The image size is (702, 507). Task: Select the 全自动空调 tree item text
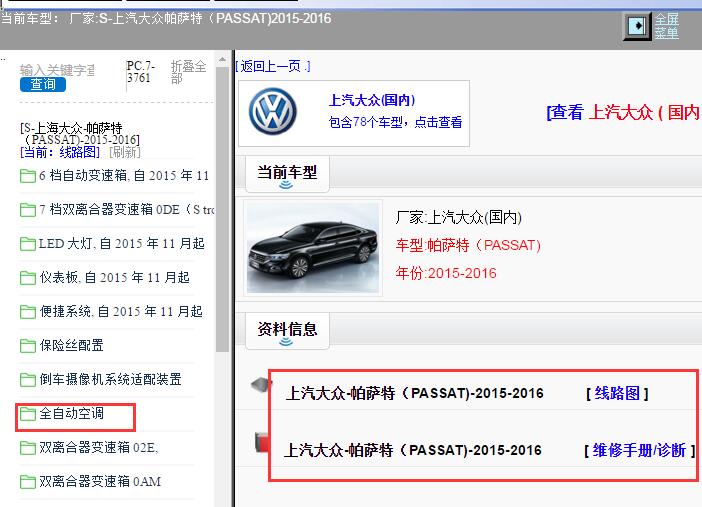coord(72,413)
